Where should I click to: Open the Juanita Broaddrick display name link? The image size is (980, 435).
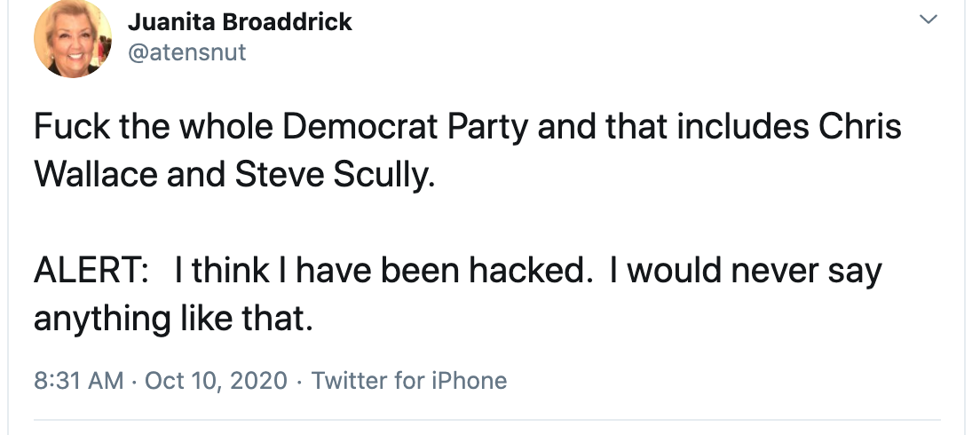point(240,21)
